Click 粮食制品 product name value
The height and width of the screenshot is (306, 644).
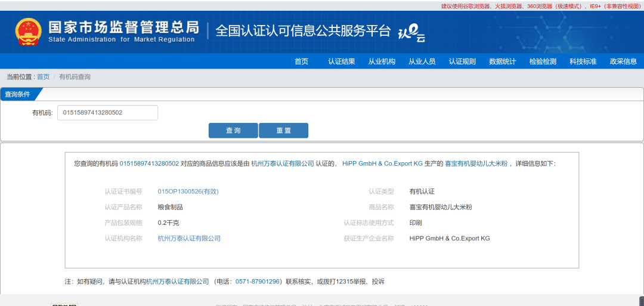point(170,207)
